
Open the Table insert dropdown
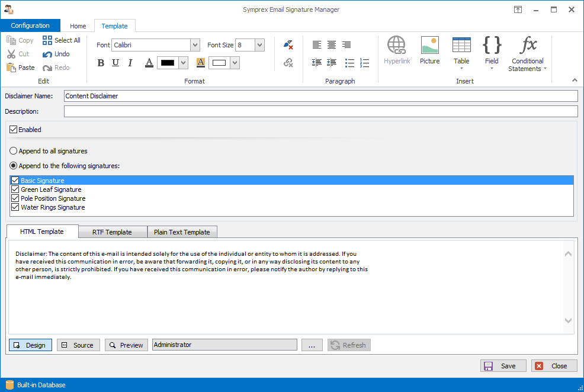click(461, 69)
